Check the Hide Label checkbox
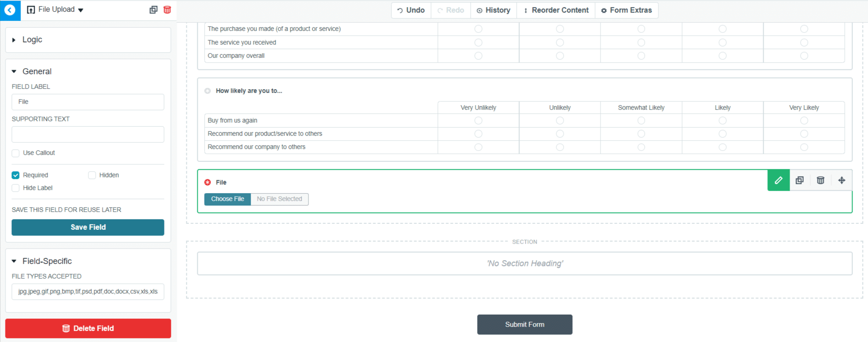868x342 pixels. click(x=15, y=188)
